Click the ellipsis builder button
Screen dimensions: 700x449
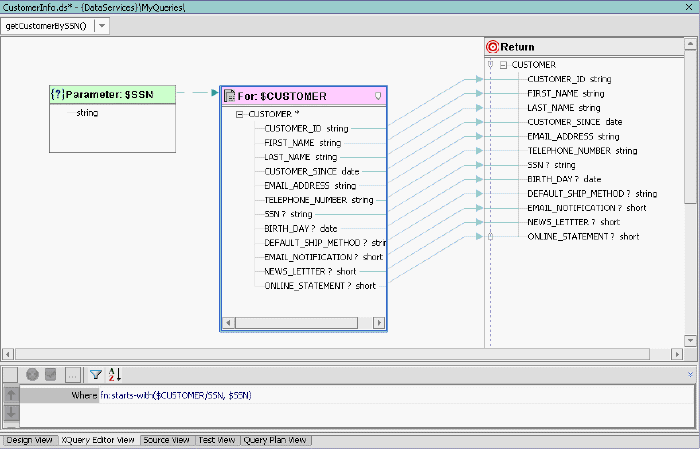[72, 375]
